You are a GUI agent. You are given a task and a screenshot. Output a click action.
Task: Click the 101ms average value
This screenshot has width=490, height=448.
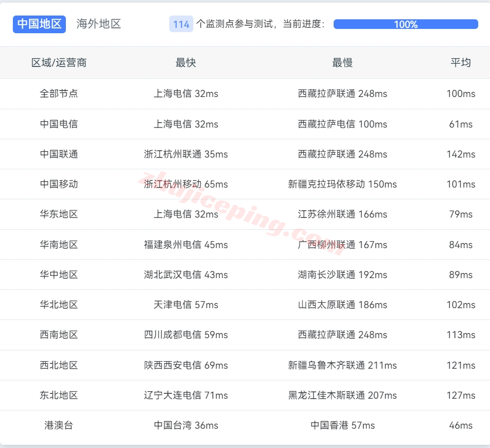[x=461, y=184]
